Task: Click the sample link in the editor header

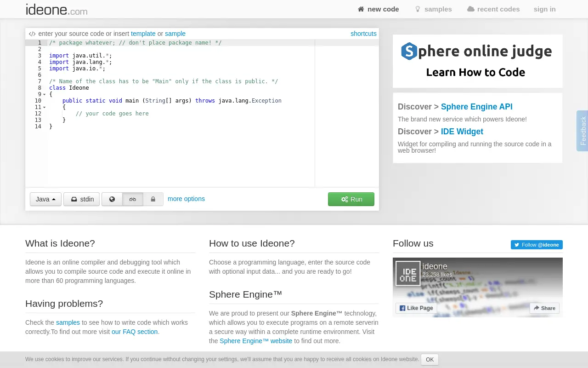Action: [175, 34]
